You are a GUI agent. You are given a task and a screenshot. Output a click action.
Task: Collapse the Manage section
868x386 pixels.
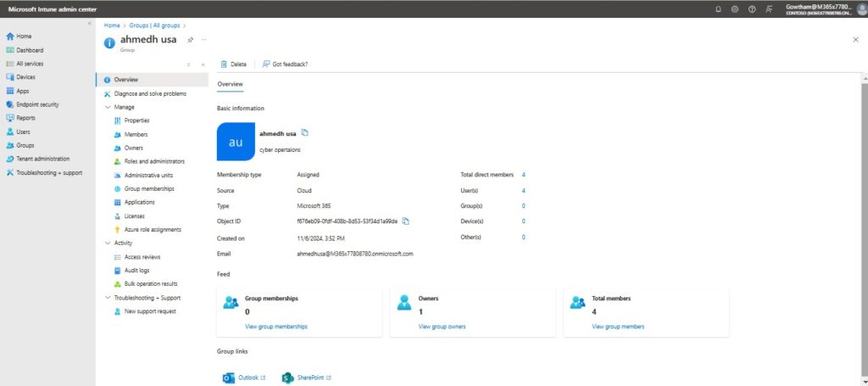[107, 107]
